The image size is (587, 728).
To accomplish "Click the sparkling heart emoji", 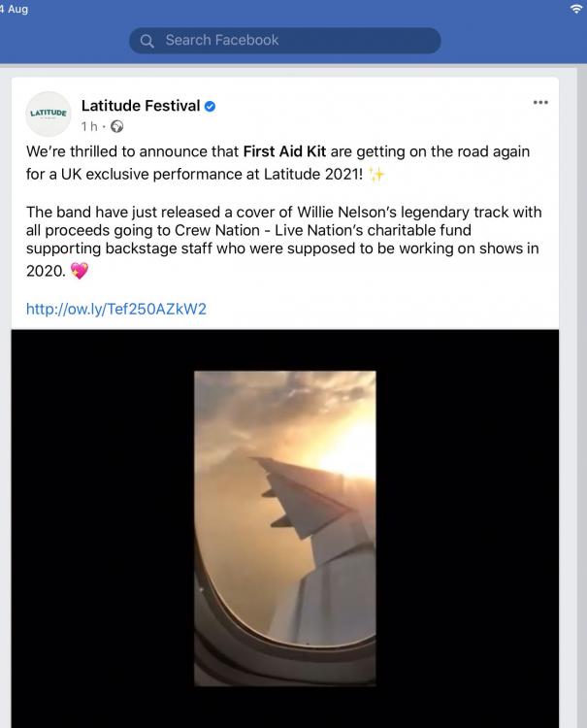I will (x=80, y=270).
